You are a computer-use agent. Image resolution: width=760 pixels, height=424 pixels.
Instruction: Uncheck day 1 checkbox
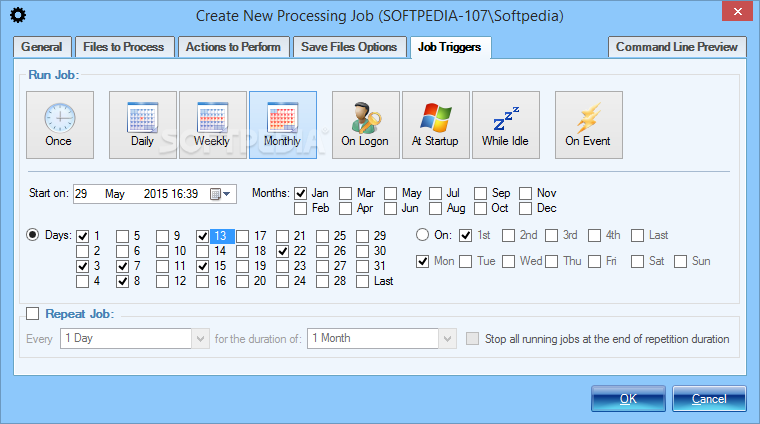pyautogui.click(x=82, y=236)
